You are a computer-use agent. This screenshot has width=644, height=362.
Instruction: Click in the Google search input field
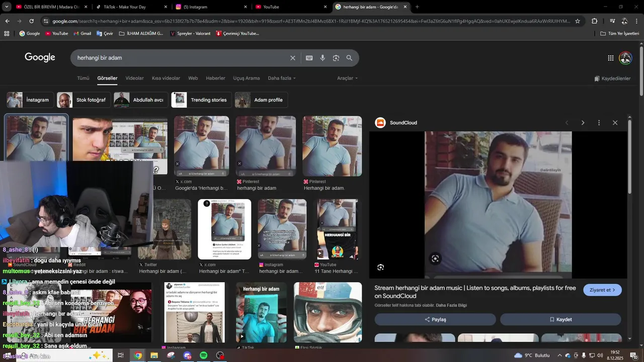pos(181,58)
